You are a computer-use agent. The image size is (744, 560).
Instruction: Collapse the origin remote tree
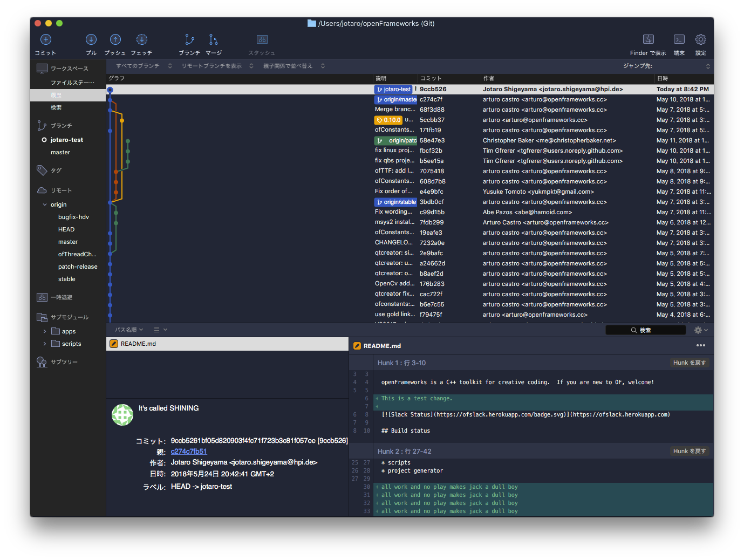pyautogui.click(x=45, y=205)
